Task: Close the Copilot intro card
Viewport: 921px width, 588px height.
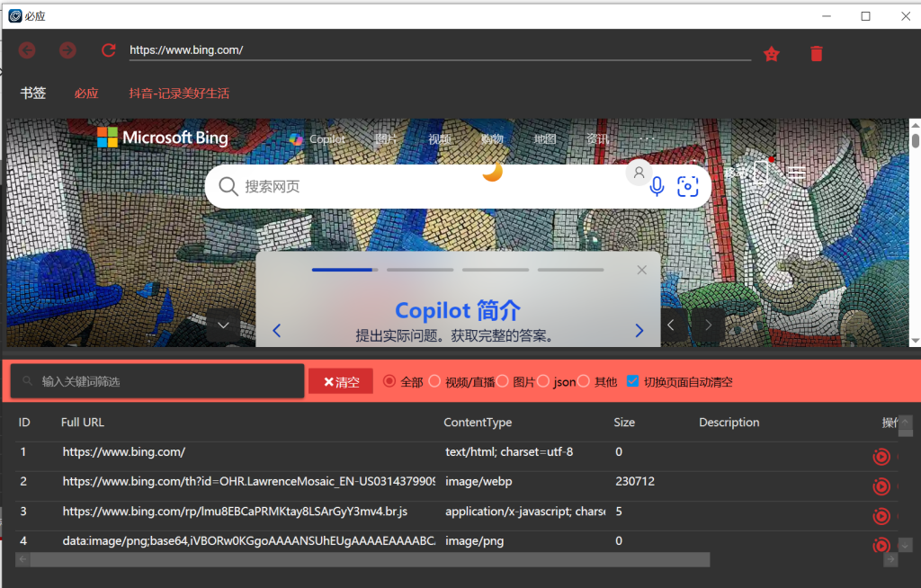Action: click(x=642, y=270)
